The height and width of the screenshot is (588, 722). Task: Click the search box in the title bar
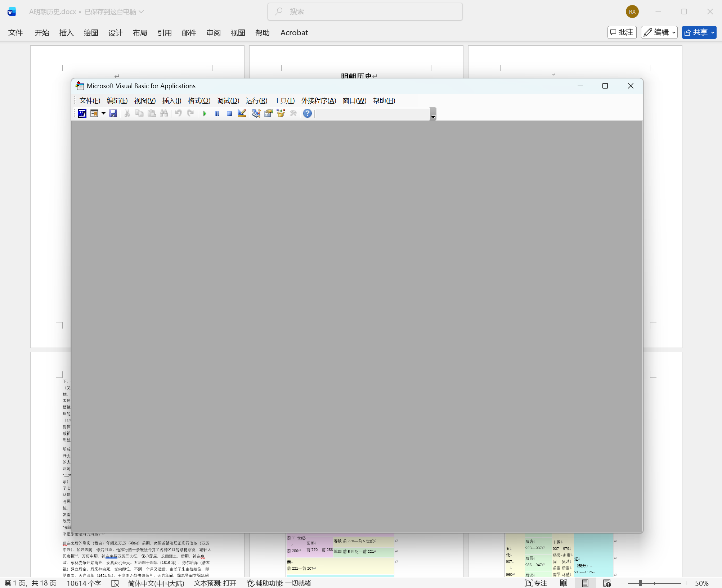click(365, 11)
